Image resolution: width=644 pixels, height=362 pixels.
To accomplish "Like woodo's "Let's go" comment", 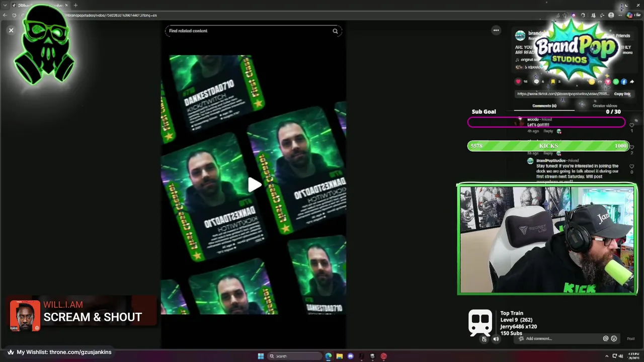I will click(x=632, y=125).
